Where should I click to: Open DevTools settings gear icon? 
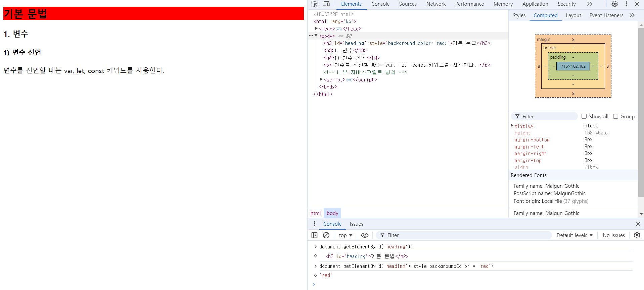[614, 4]
